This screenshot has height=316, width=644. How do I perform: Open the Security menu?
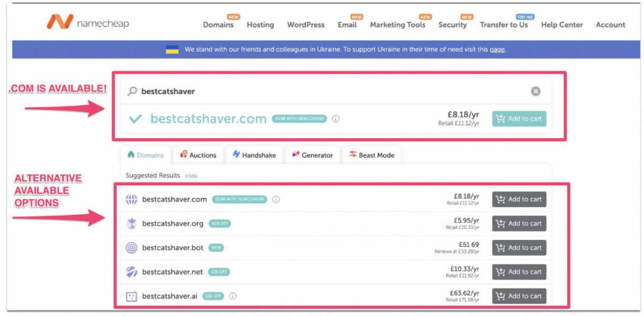point(453,25)
